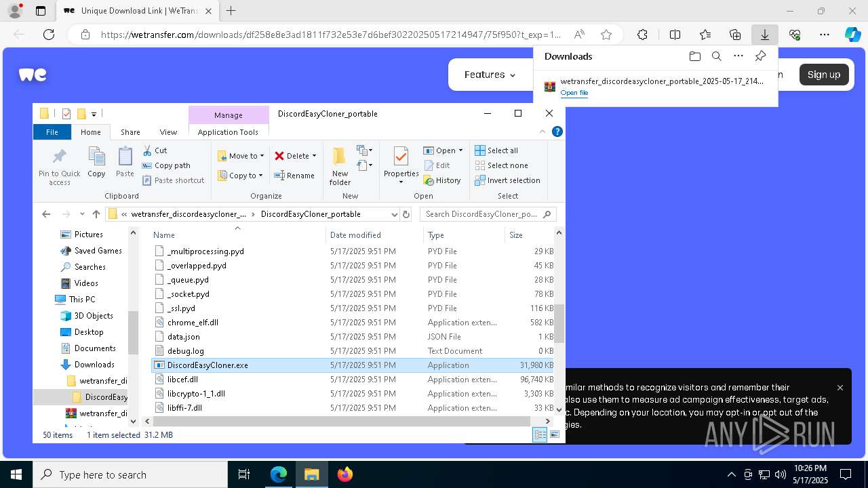The image size is (868, 488).
Task: Go up one folder level
Action: [x=96, y=214]
